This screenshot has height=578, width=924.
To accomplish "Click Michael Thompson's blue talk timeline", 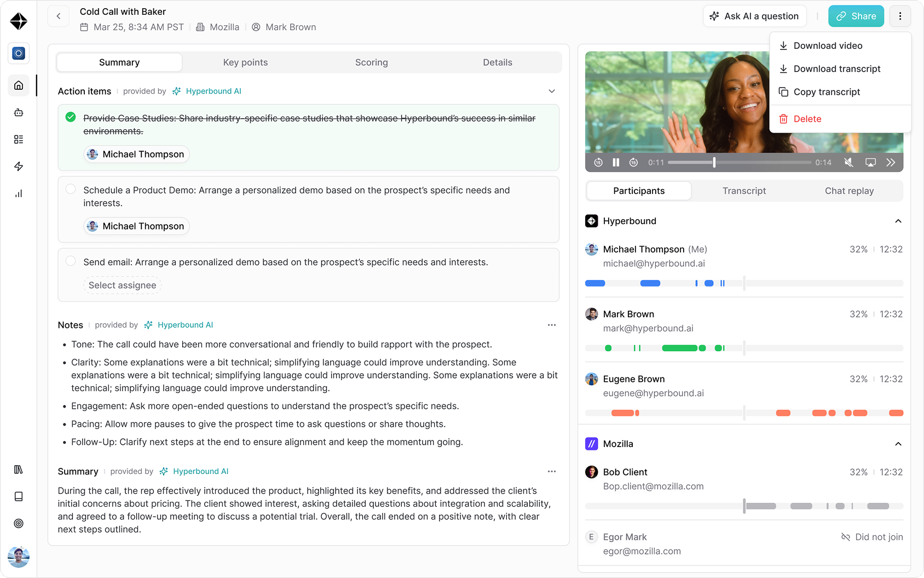I will 744,283.
